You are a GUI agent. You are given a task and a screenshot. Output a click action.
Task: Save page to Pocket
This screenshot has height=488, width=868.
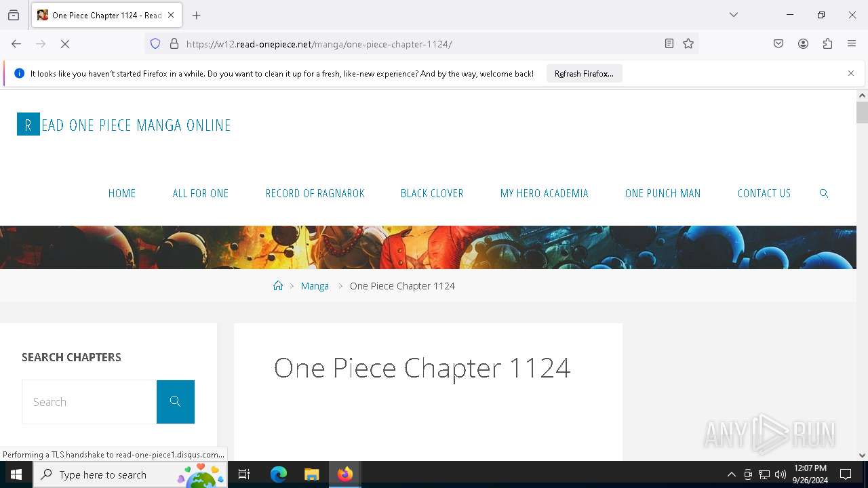[x=778, y=44]
